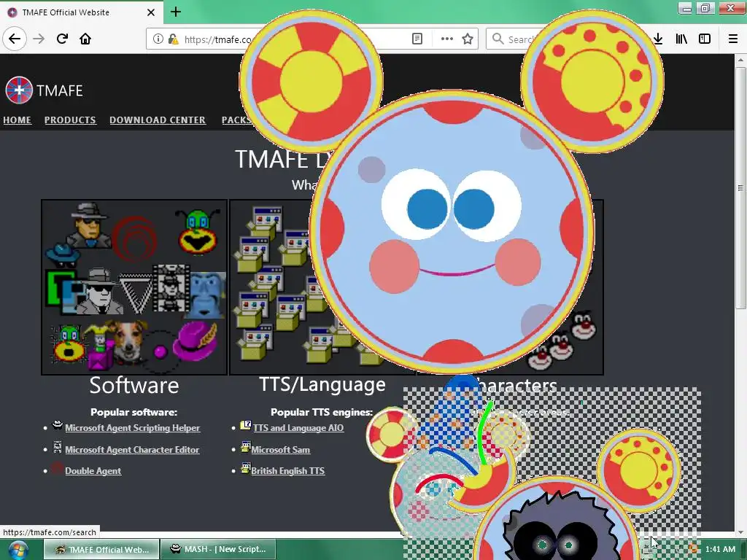Open the library bookshelf icon

(x=681, y=39)
